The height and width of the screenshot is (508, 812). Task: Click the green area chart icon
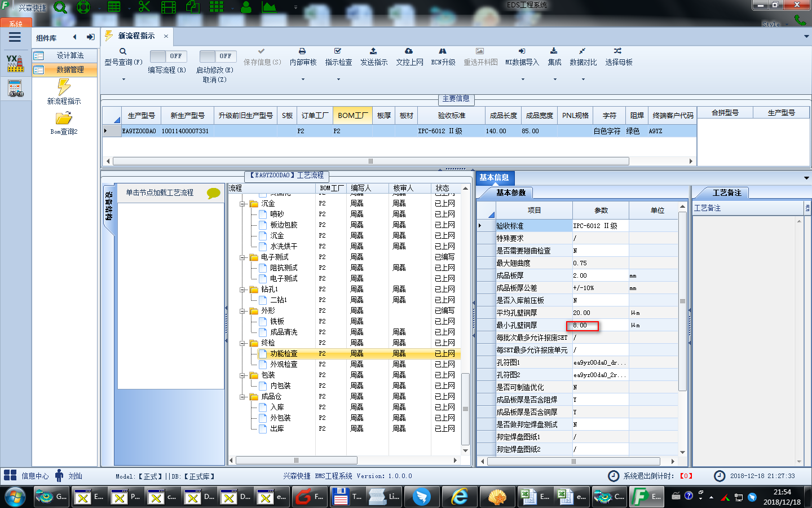268,7
